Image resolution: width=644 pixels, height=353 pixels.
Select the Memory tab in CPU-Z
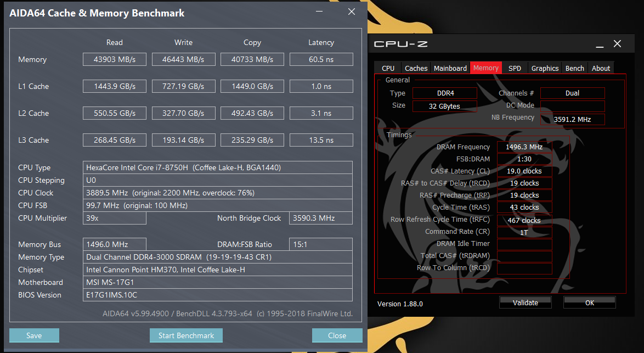click(x=486, y=68)
